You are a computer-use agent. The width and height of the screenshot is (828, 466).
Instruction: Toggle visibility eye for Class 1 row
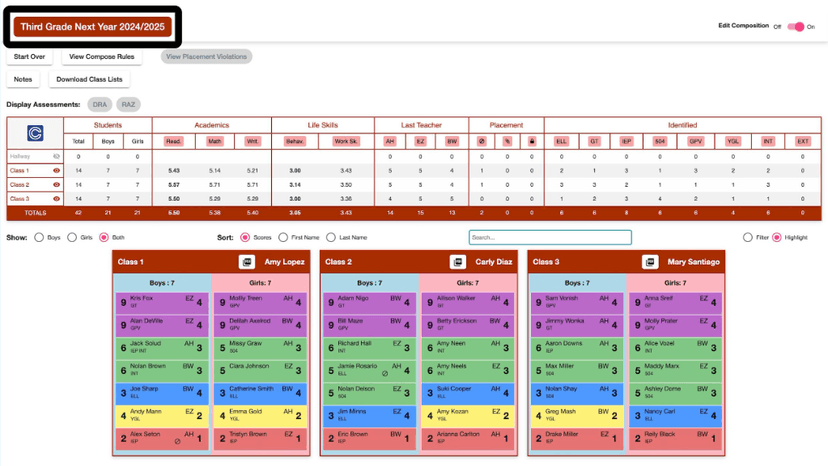tap(57, 171)
